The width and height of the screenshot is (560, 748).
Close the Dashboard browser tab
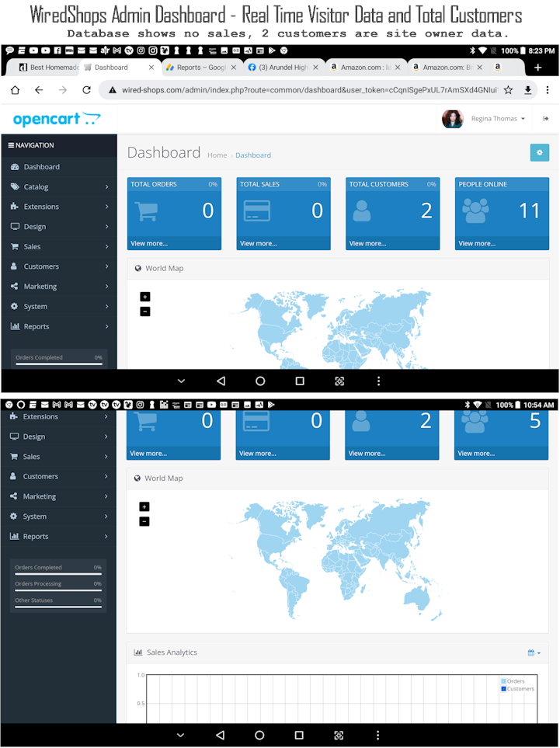[151, 68]
